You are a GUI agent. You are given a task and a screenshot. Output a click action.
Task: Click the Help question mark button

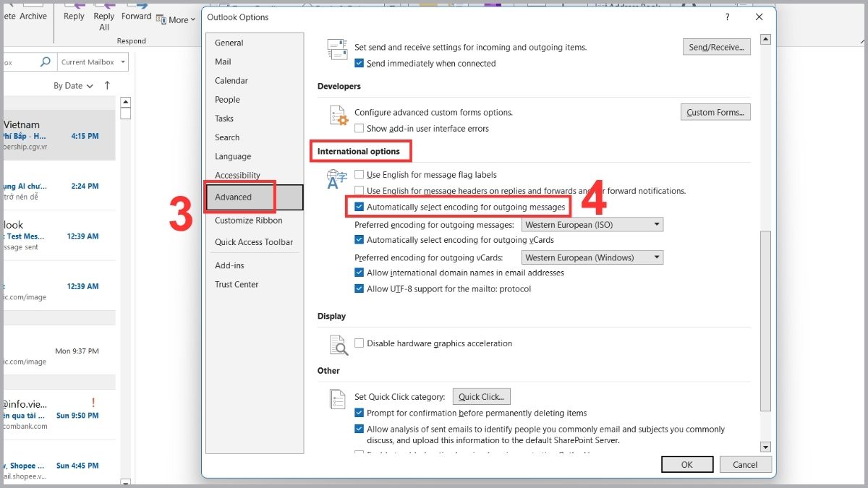click(x=728, y=17)
